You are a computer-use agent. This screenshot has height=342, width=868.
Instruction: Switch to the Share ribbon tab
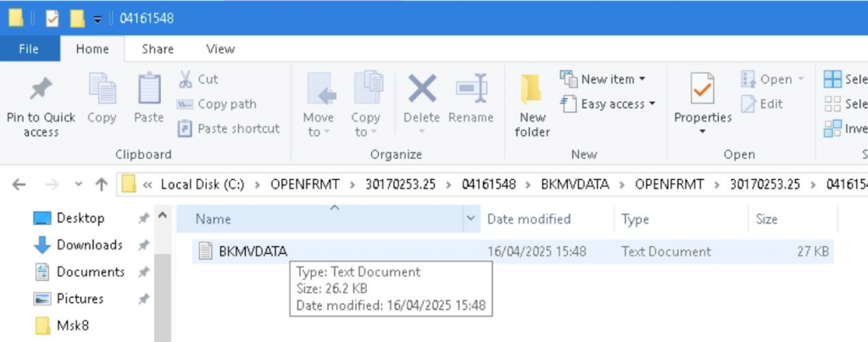point(158,49)
